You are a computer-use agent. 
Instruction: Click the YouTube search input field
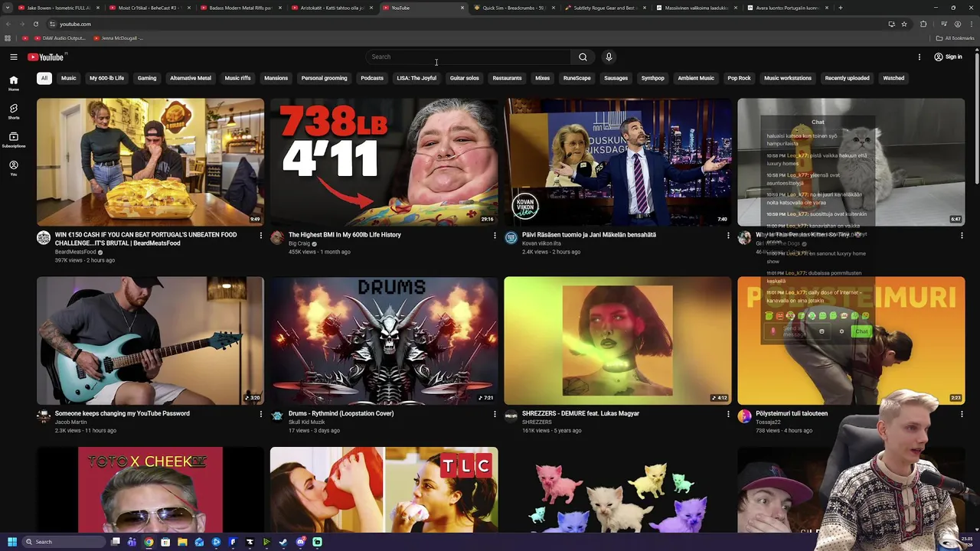pos(469,57)
